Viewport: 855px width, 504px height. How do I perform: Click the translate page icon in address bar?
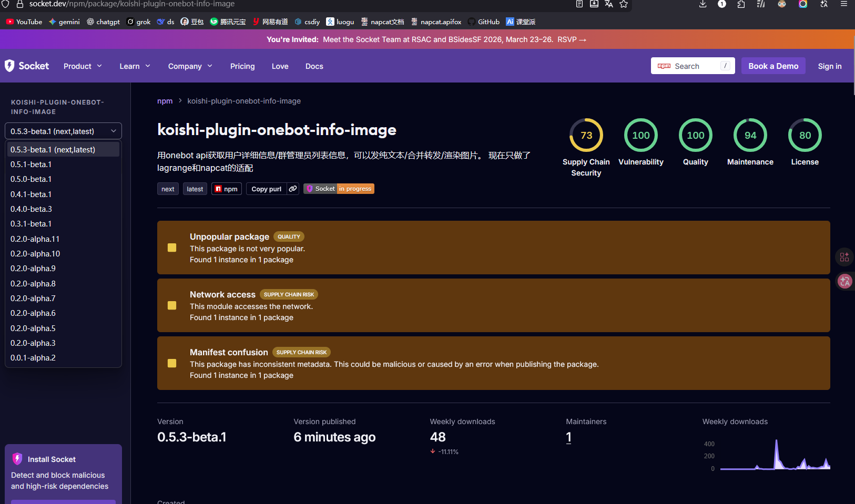pos(609,4)
